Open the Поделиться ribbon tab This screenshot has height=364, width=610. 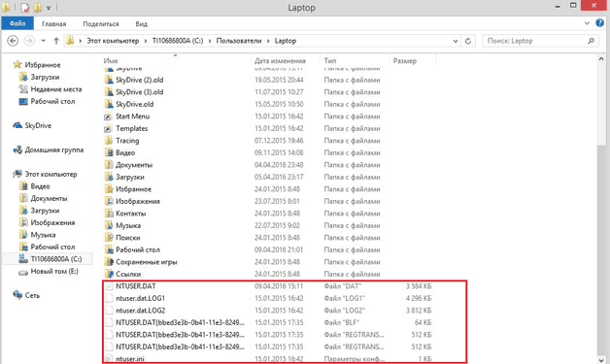pyautogui.click(x=101, y=23)
